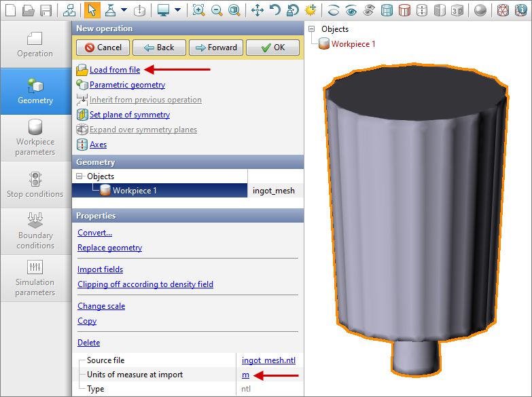Click the units of measure 'm' value

click(x=245, y=375)
